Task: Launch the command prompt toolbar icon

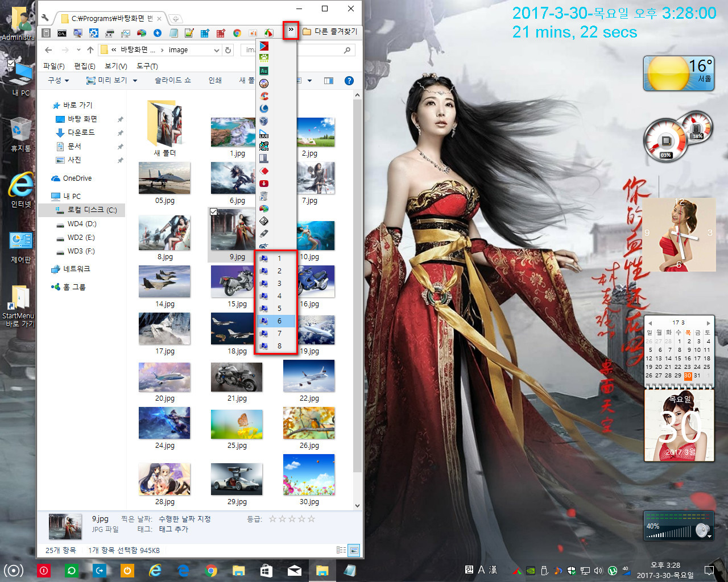Action: [62, 33]
